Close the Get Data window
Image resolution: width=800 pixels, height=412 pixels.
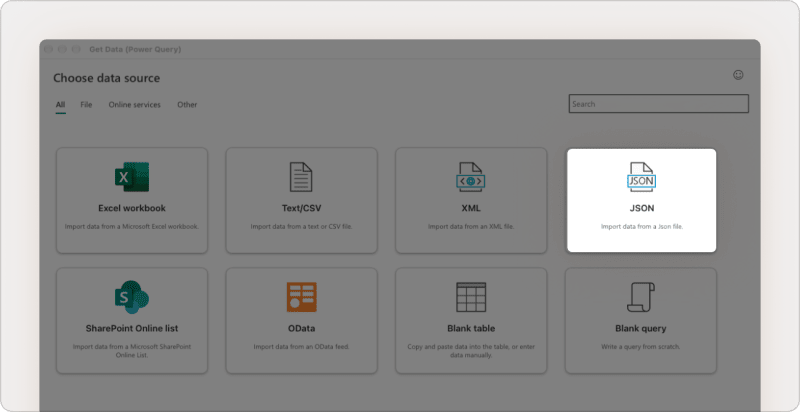click(48, 49)
